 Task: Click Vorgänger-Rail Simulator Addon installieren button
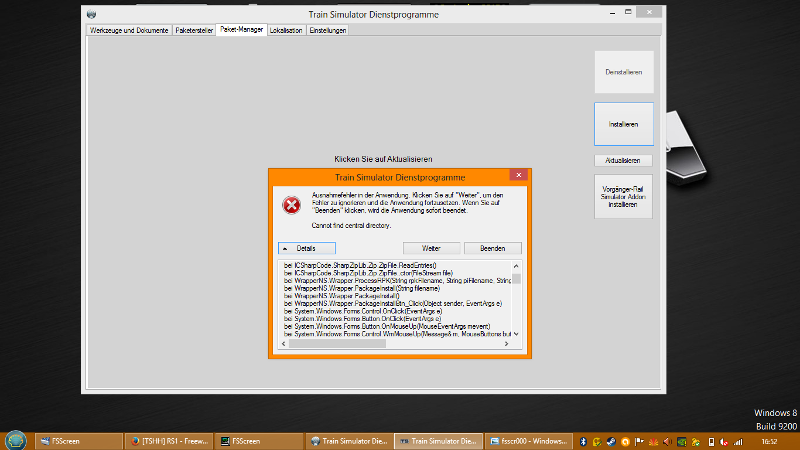click(x=623, y=196)
